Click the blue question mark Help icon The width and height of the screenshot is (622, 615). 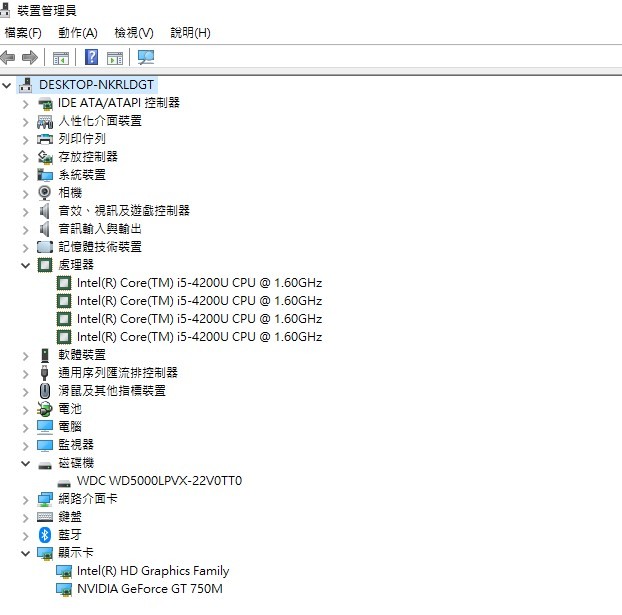(92, 57)
